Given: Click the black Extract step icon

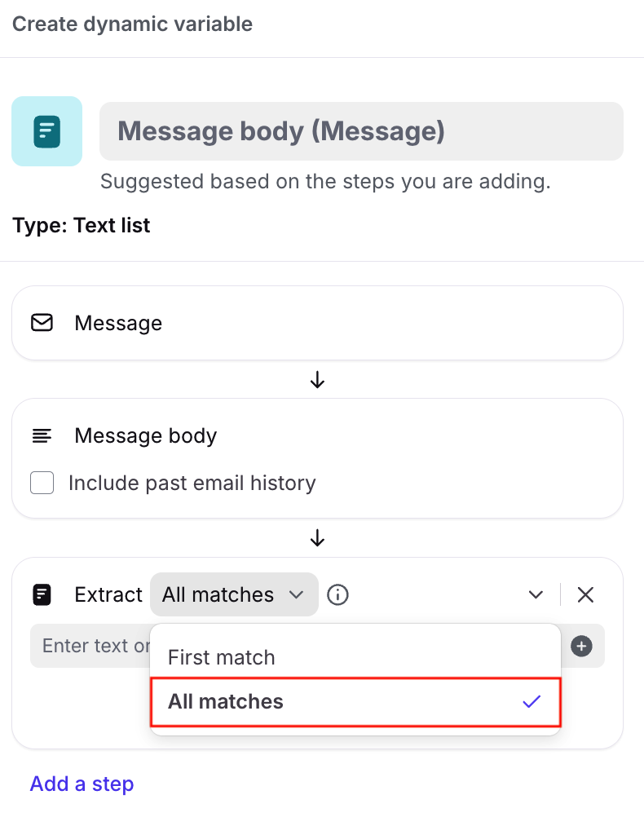Looking at the screenshot, I should click(x=42, y=594).
